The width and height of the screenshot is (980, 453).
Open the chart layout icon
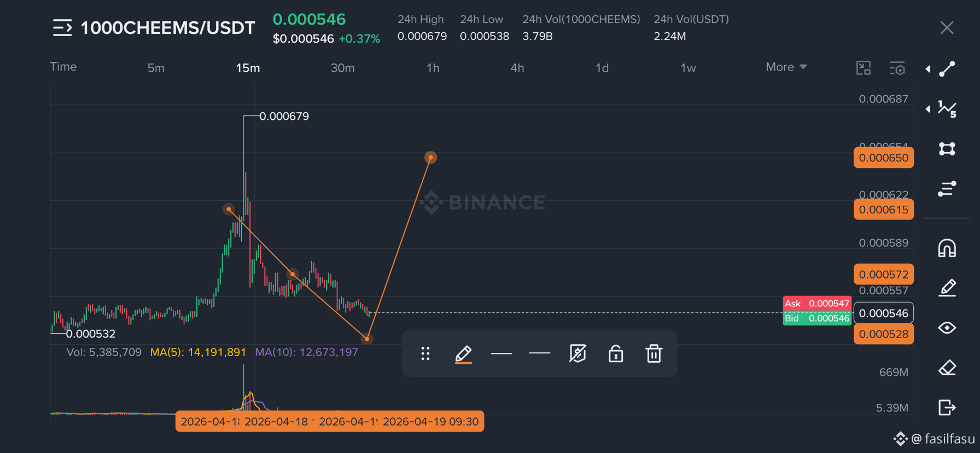coord(864,68)
